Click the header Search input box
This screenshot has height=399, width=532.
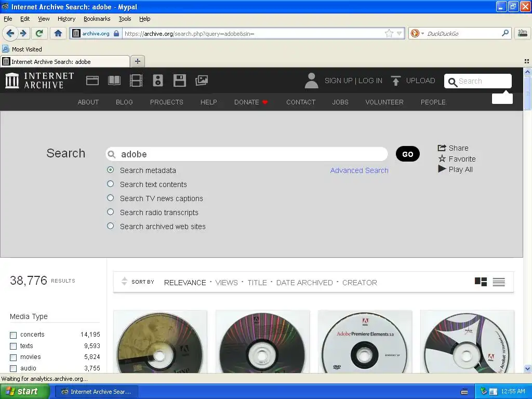[478, 81]
